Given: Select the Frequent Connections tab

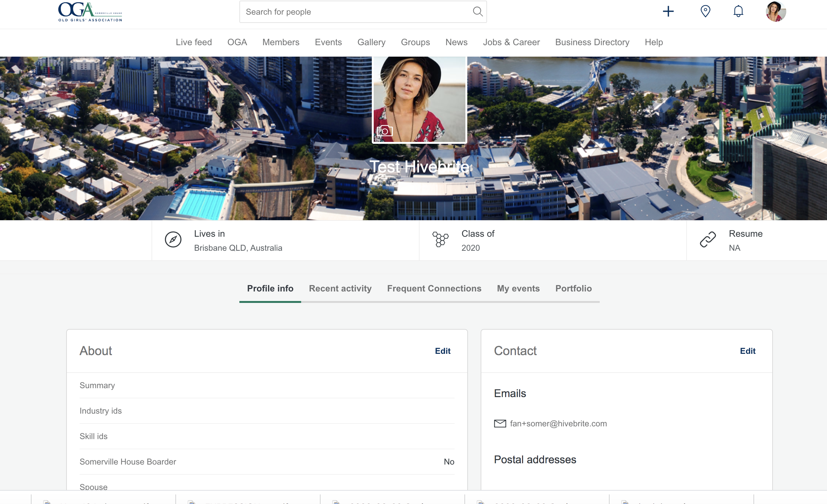Looking at the screenshot, I should coord(434,288).
